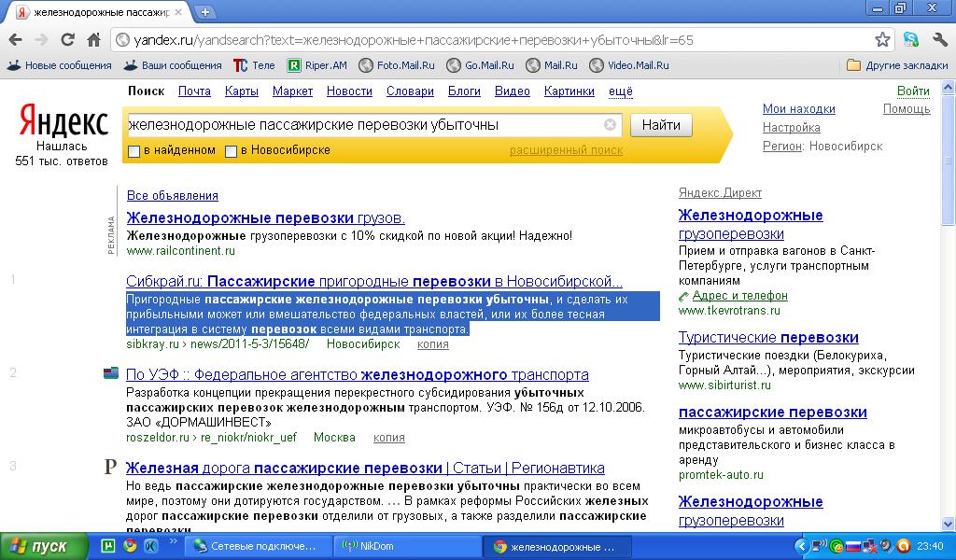The image size is (956, 560).
Task: Open the расширенный поиск link
Action: [x=567, y=150]
